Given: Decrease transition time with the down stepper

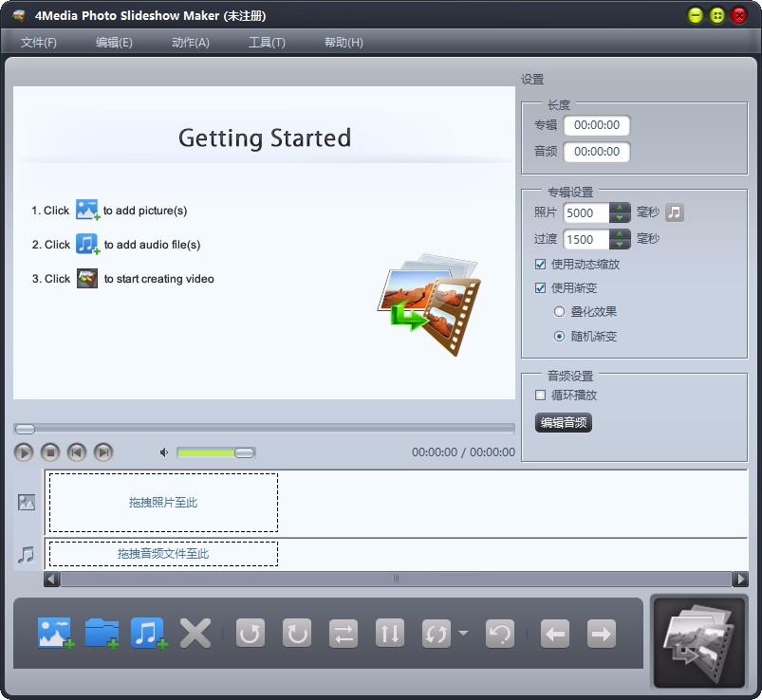Looking at the screenshot, I should click(x=620, y=244).
